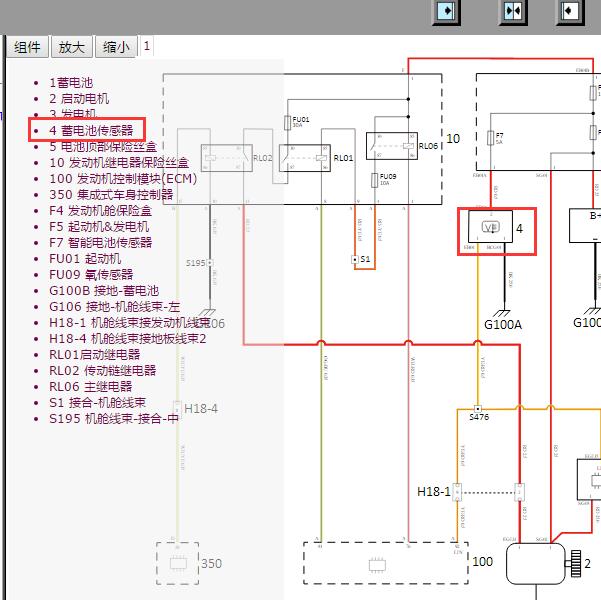Click connector H18-1 symbol in diagram
The height and width of the screenshot is (600, 601).
click(x=457, y=492)
